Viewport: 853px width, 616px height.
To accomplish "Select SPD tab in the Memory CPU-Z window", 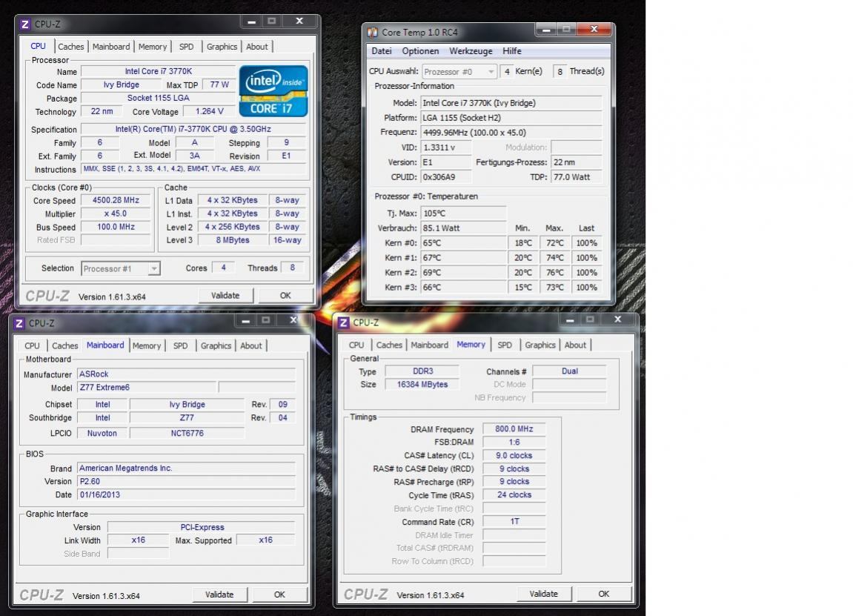I will click(x=504, y=345).
